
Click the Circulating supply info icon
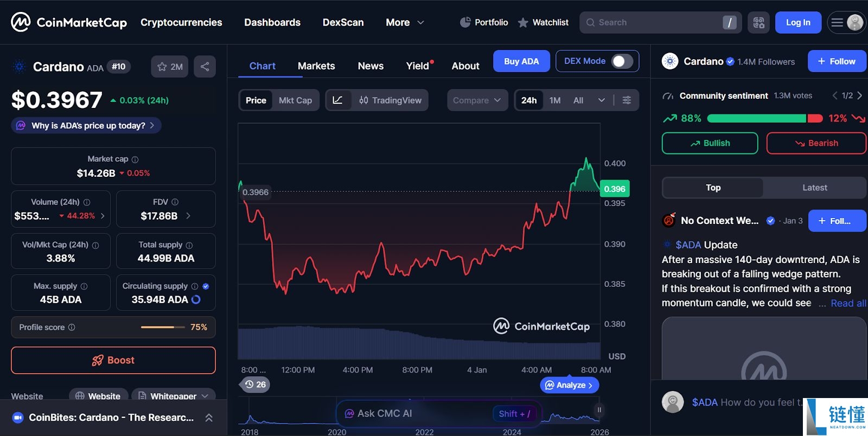coord(195,286)
